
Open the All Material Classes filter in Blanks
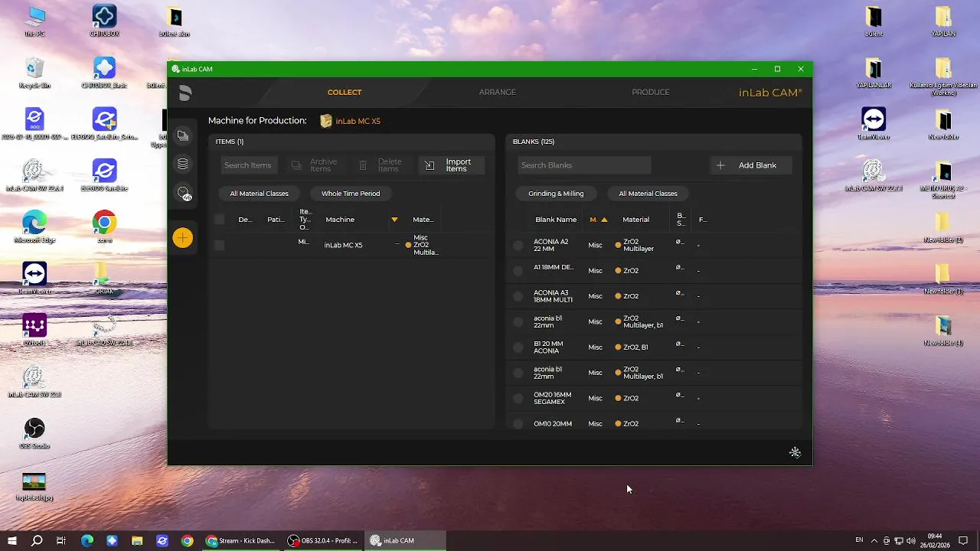pyautogui.click(x=648, y=194)
